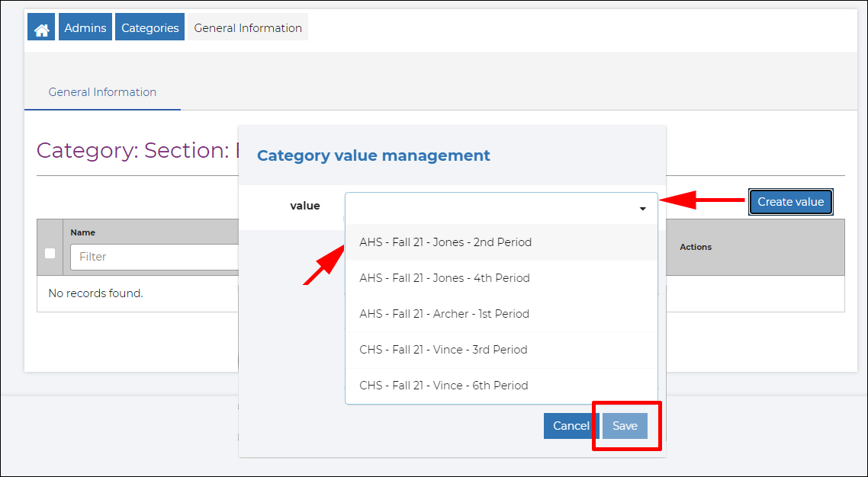Click the 'Category value management' dialog title
Screen dimensions: 868x477
374,155
